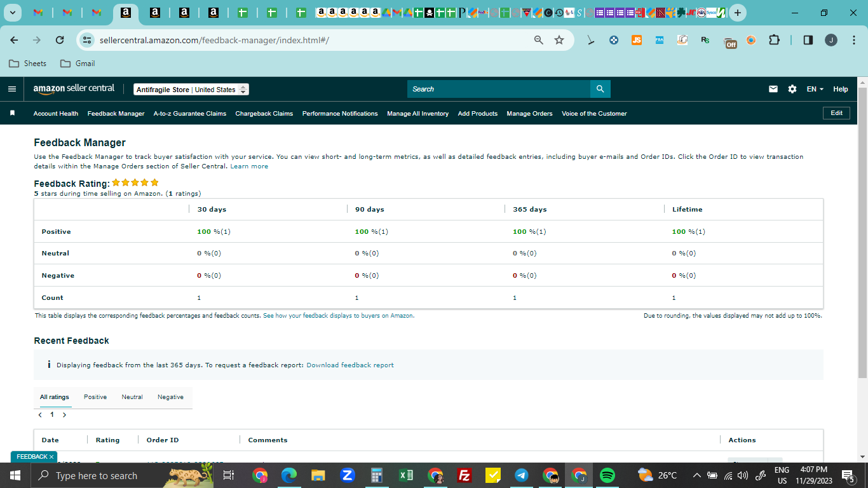868x488 pixels.
Task: Open the settings gear icon
Action: (792, 89)
